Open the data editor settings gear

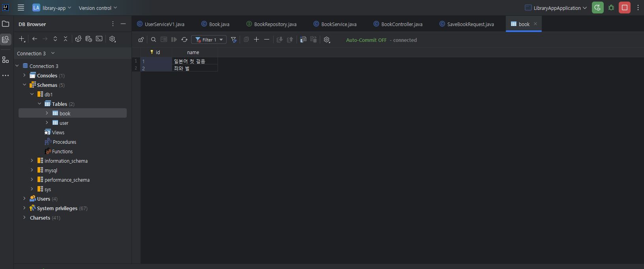(x=327, y=40)
